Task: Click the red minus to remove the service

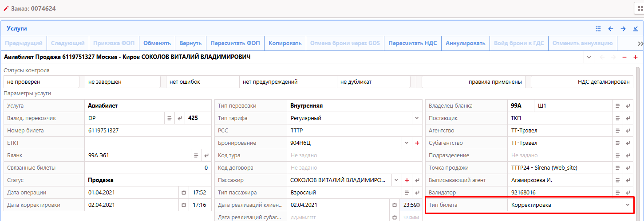Action: pos(624,57)
